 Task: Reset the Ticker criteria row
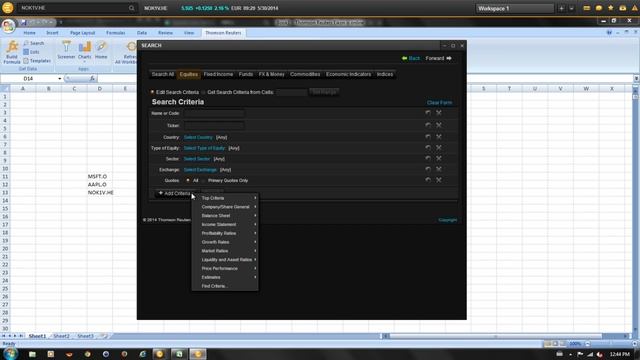click(428, 125)
